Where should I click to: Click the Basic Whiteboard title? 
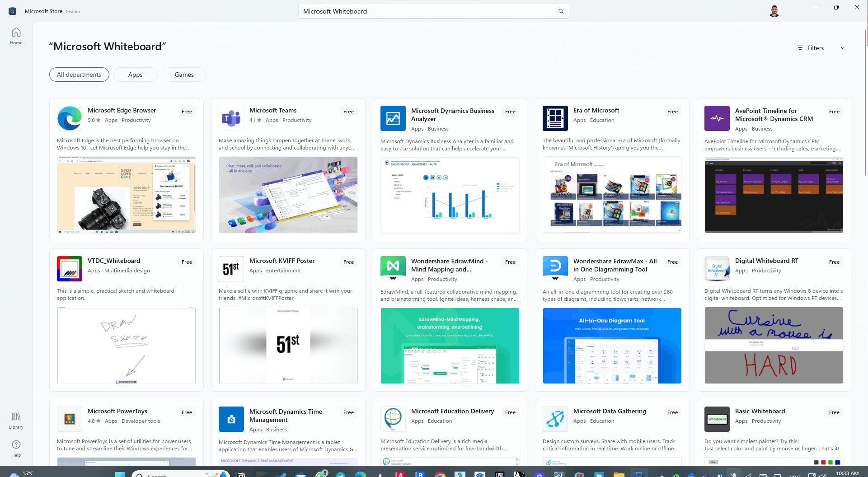[x=760, y=411]
